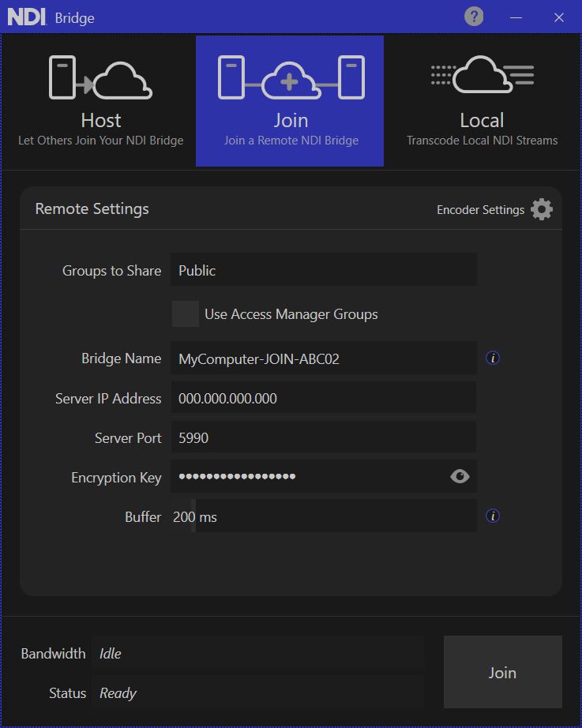Show info for Buffer setting

(x=493, y=516)
